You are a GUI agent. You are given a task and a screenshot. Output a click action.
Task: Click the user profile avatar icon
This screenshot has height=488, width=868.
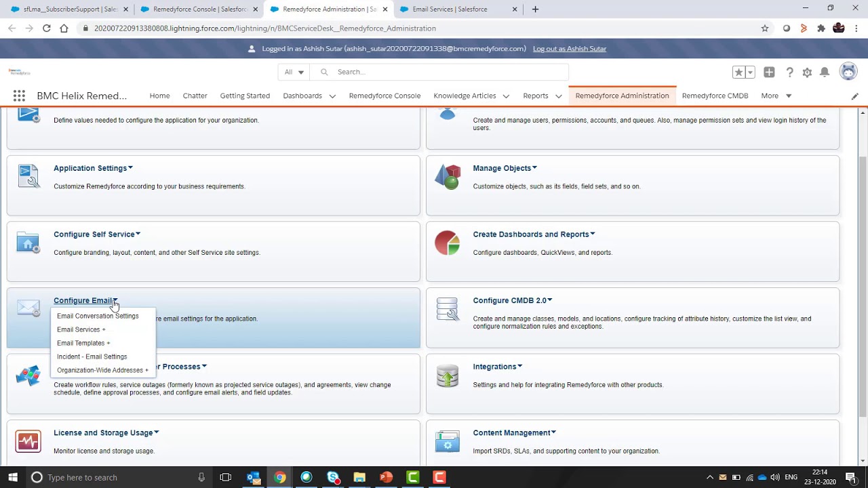click(x=848, y=71)
